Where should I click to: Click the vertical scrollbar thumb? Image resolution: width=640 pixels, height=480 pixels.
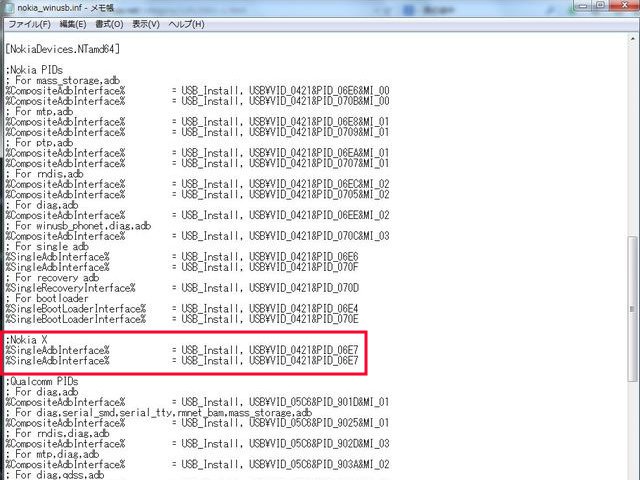coord(632,308)
